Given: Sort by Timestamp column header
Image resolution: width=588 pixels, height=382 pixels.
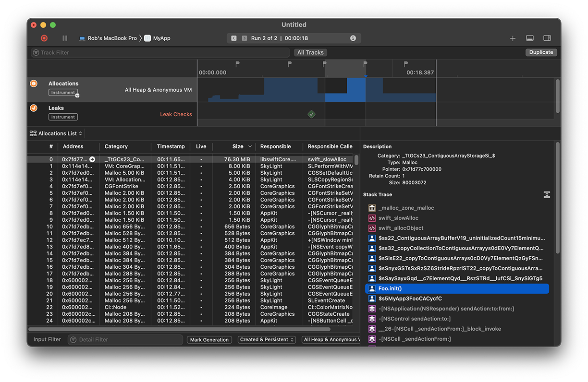Looking at the screenshot, I should click(x=171, y=146).
